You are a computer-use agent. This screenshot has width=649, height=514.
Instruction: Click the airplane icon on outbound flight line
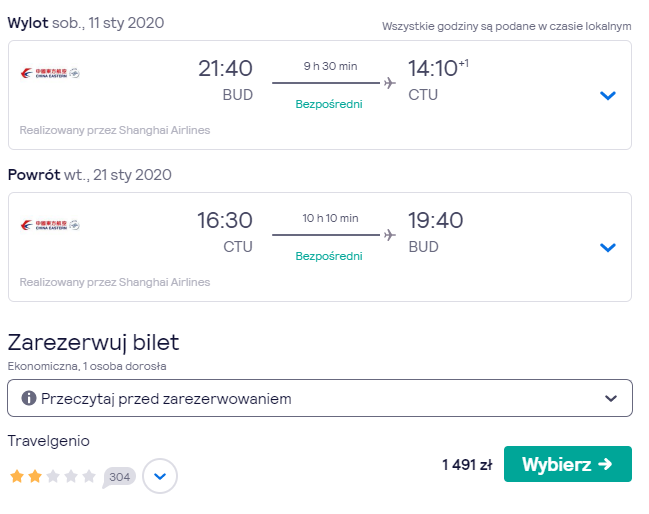pyautogui.click(x=389, y=83)
